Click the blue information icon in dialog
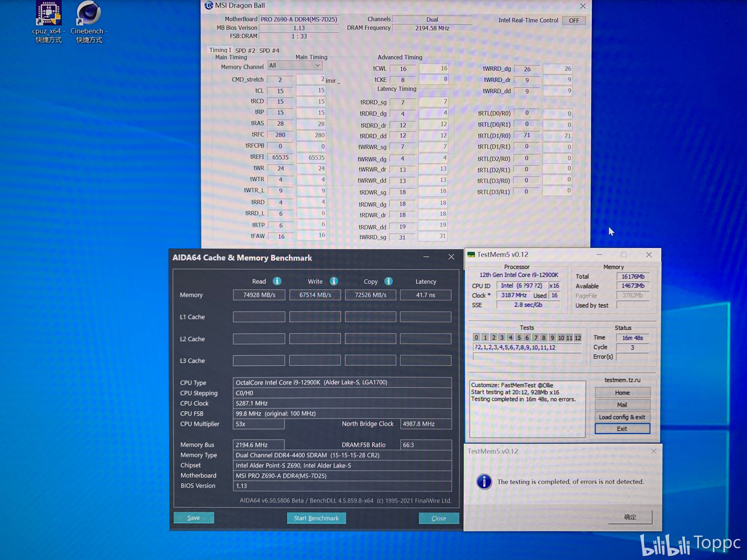Viewport: 747px width, 560px height. [x=484, y=482]
